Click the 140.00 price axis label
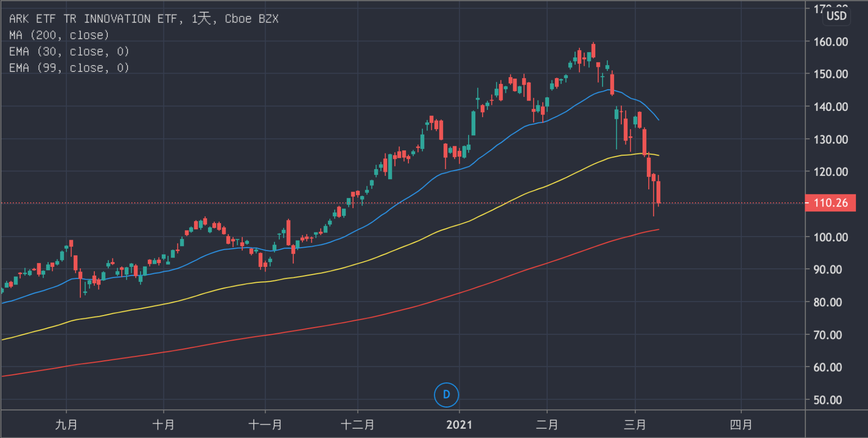 tap(831, 107)
